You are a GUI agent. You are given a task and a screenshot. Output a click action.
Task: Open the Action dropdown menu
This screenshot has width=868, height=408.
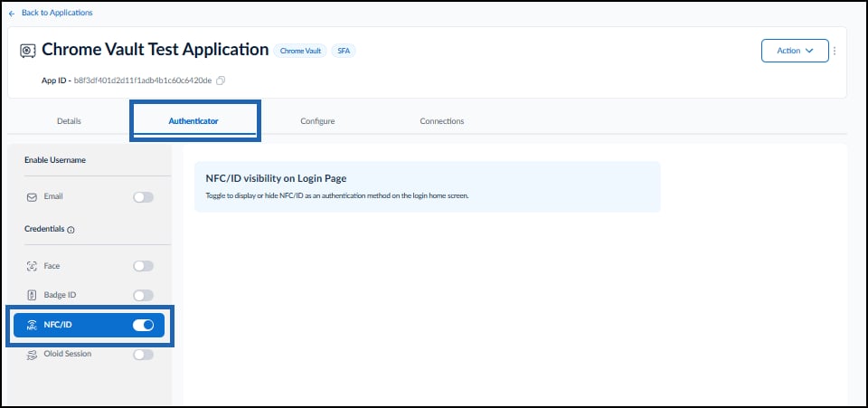pyautogui.click(x=795, y=51)
